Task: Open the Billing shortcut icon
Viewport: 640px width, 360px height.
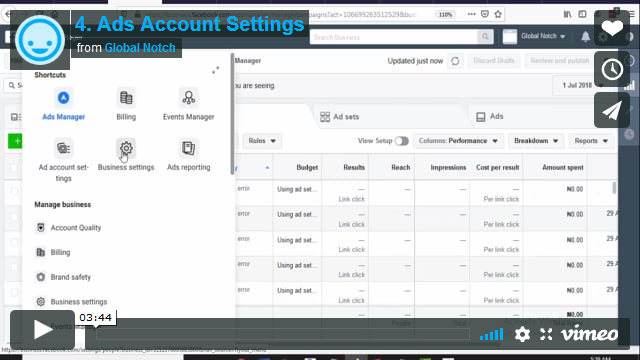Action: 126,98
